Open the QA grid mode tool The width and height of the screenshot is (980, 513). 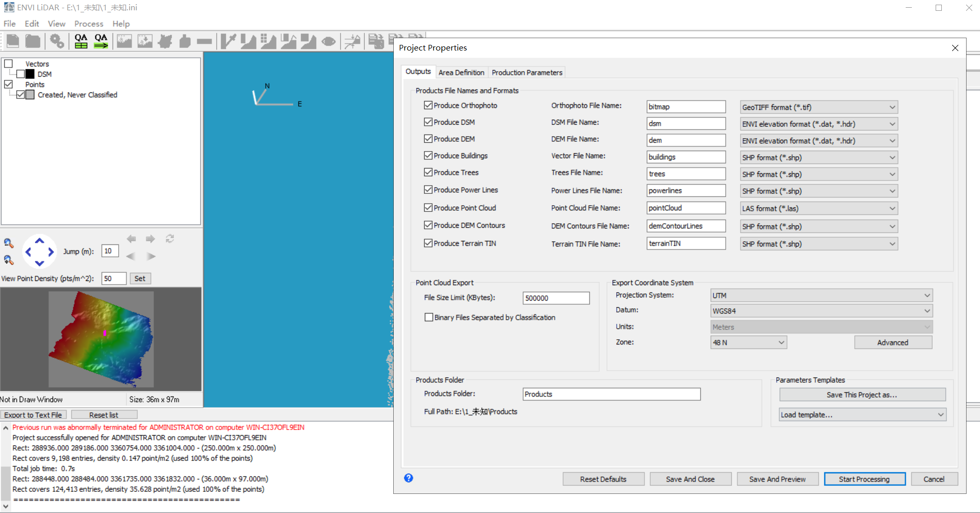point(81,41)
